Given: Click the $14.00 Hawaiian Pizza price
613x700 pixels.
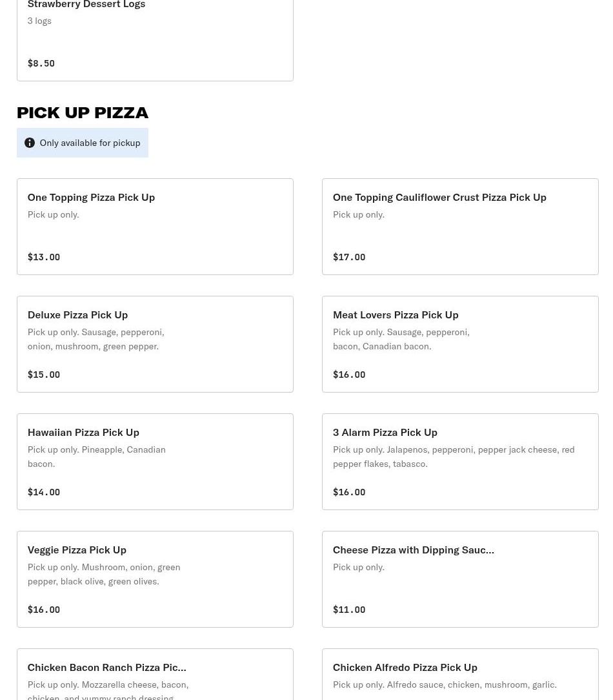Looking at the screenshot, I should pos(44,492).
